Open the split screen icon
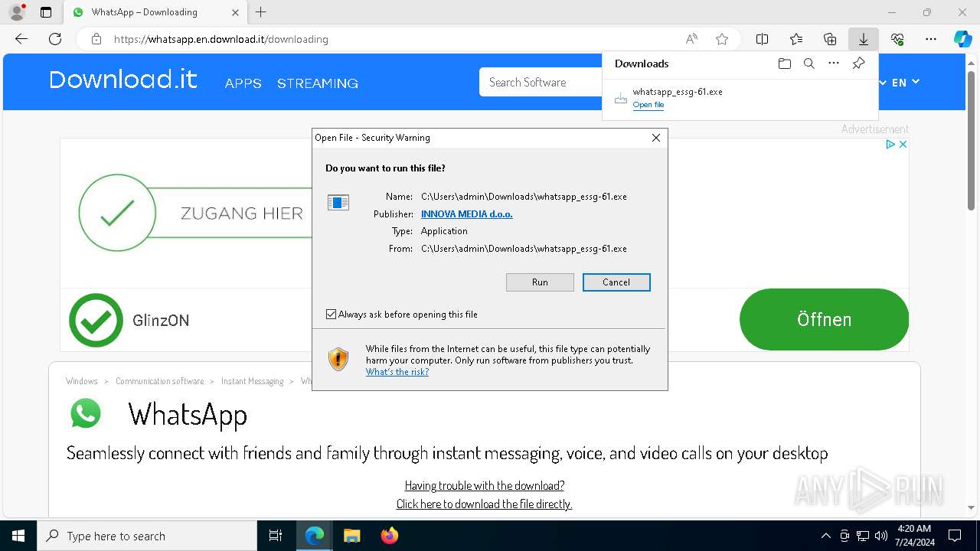980x551 pixels. [763, 39]
